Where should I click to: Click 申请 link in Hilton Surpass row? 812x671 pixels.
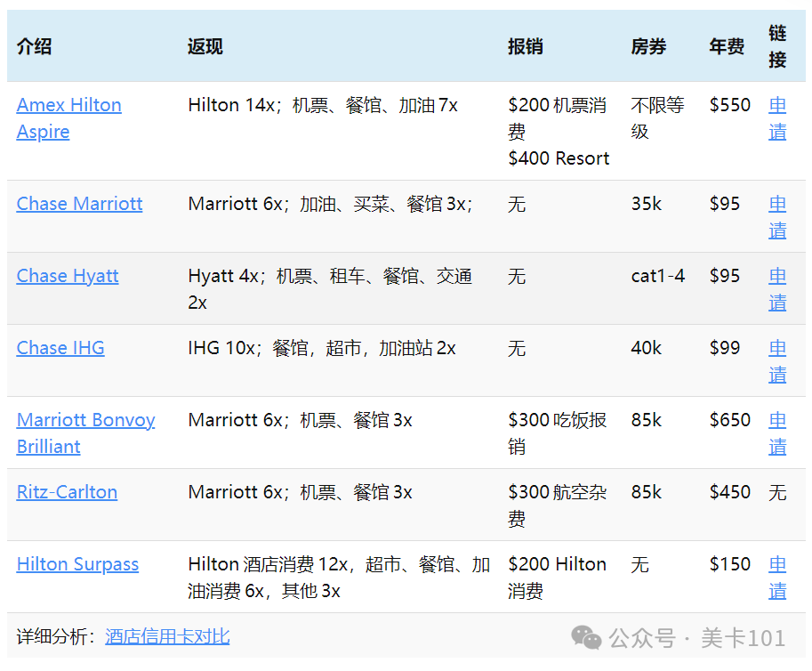tap(777, 578)
